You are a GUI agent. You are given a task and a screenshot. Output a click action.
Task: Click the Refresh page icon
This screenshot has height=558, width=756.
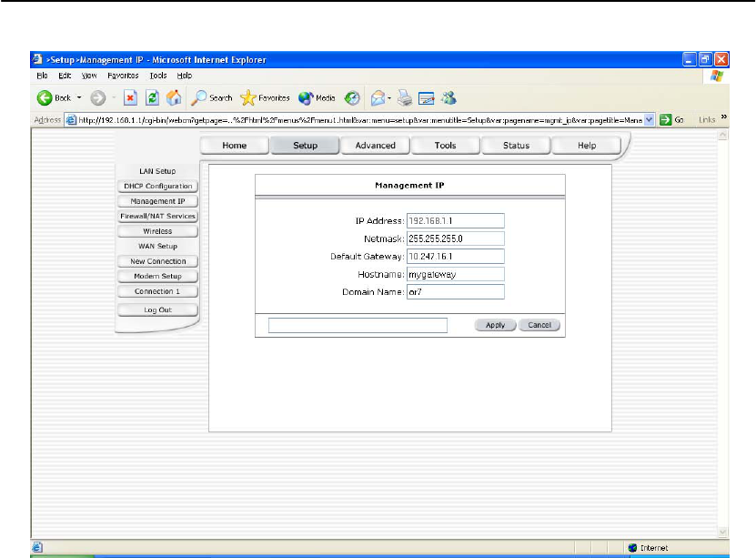pos(152,98)
